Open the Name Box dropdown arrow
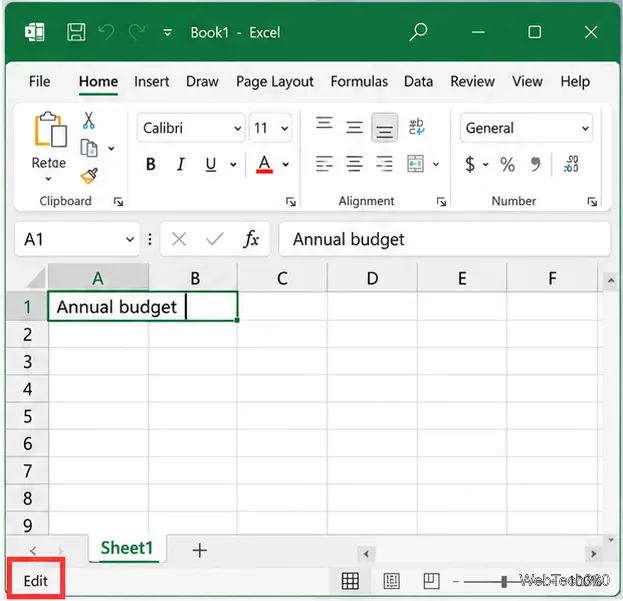 click(x=130, y=240)
